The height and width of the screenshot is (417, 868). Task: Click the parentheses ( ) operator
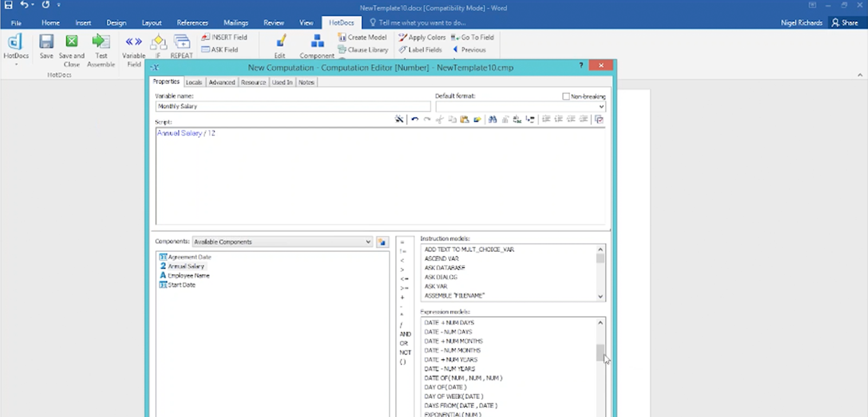403,362
